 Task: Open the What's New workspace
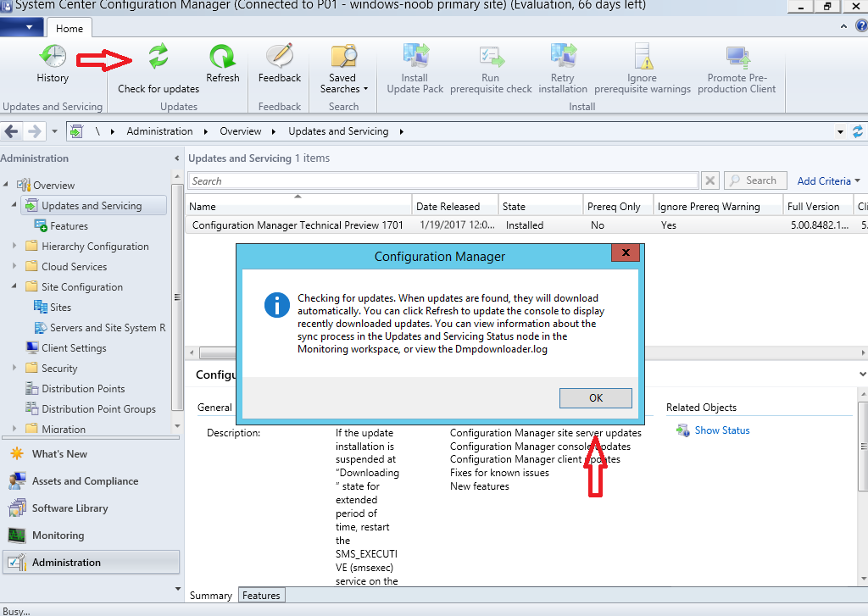pyautogui.click(x=59, y=454)
